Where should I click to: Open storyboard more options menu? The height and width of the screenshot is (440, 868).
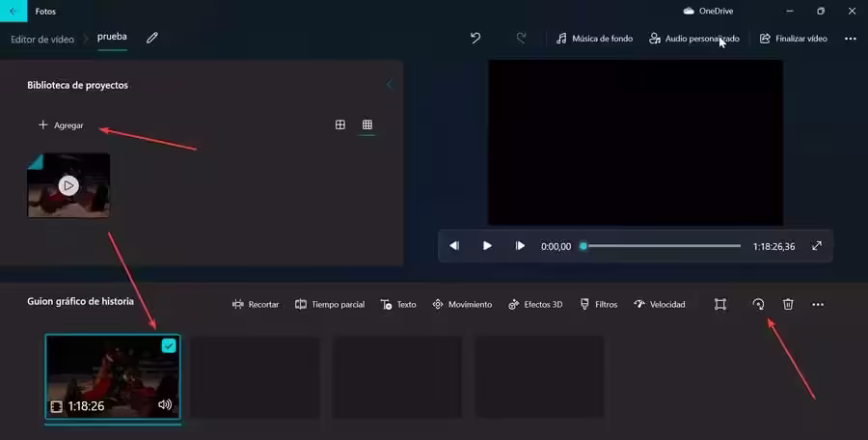point(818,304)
